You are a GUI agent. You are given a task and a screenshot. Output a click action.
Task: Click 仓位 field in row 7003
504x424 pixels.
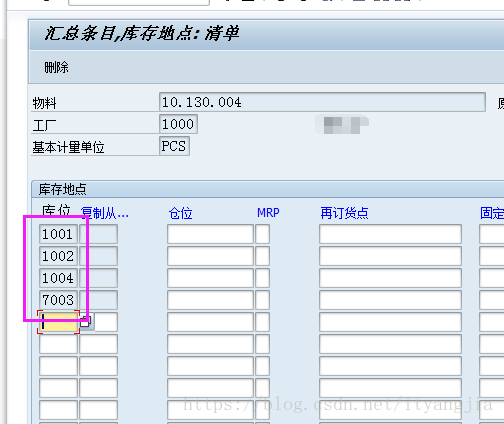pos(210,300)
